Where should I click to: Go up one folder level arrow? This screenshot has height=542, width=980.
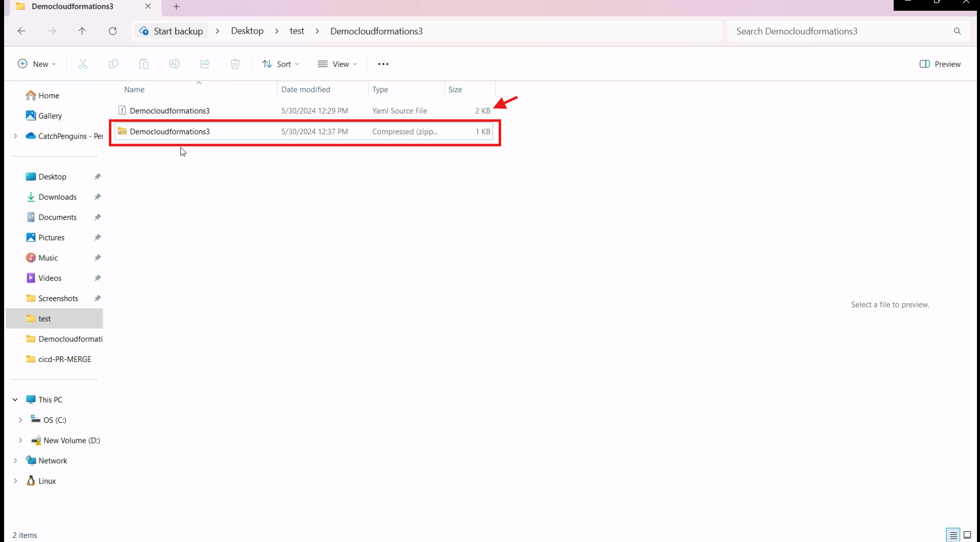(82, 31)
